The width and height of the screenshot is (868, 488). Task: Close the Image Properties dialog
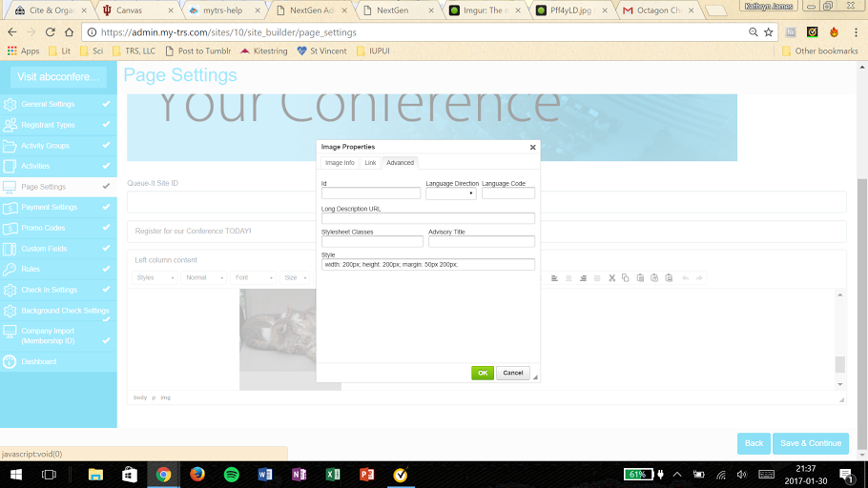[x=532, y=148]
